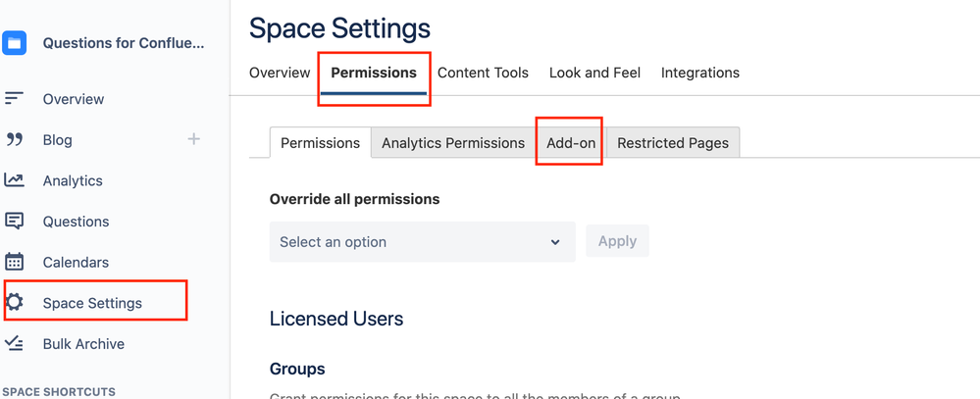Open the Questions for Conflue... space title

point(124,43)
